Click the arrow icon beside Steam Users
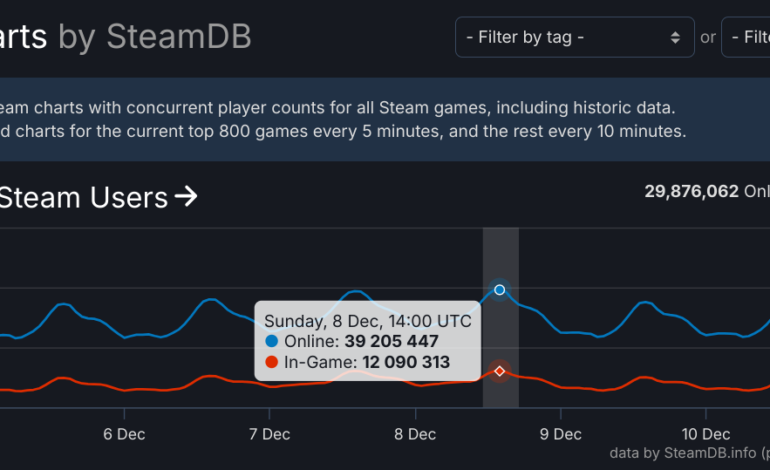This screenshot has width=770, height=470. point(186,197)
